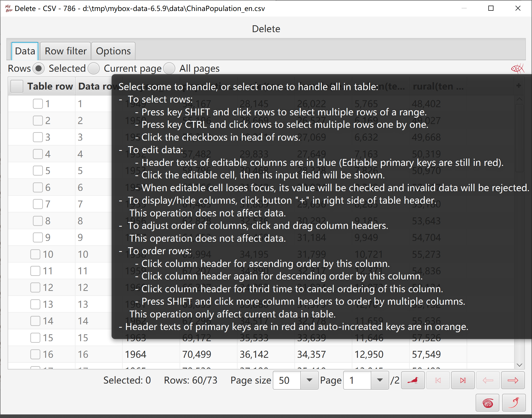Click the cell '36,142' in row 16
This screenshot has width=532, height=418.
tap(266, 354)
